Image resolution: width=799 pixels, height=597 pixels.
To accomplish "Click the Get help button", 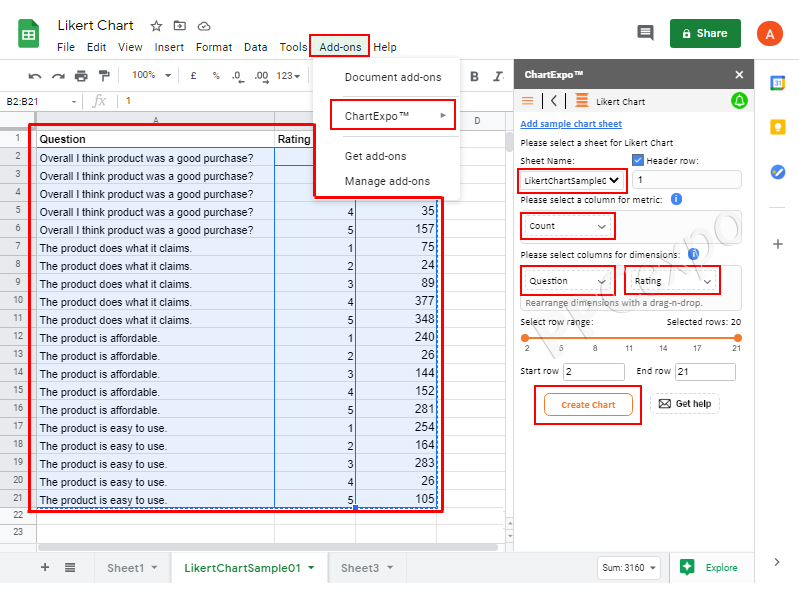I will point(684,404).
